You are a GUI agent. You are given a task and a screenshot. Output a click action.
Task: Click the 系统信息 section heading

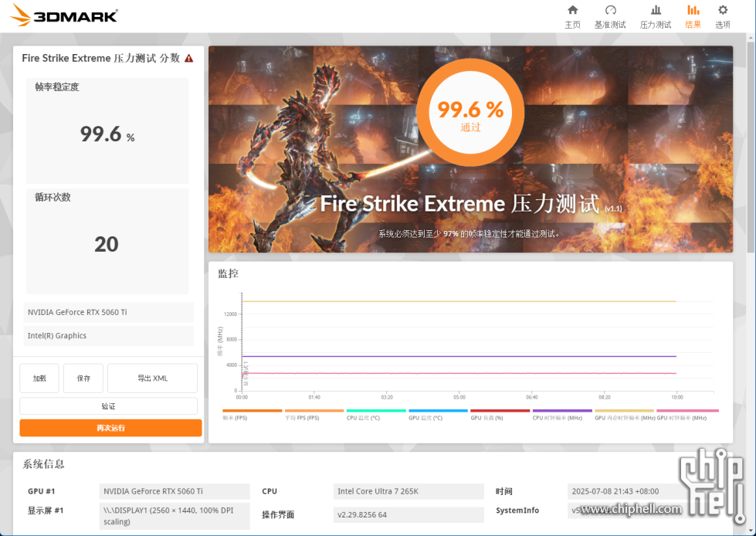tap(43, 464)
